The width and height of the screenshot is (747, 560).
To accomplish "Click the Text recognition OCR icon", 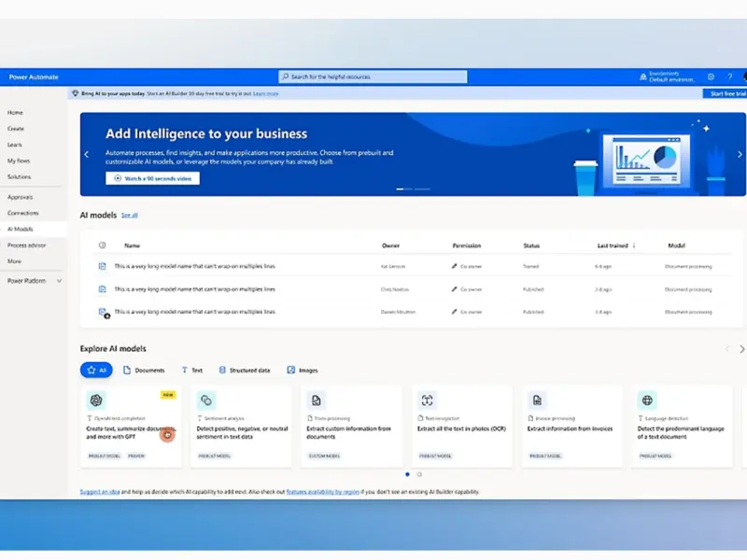I will pyautogui.click(x=427, y=400).
